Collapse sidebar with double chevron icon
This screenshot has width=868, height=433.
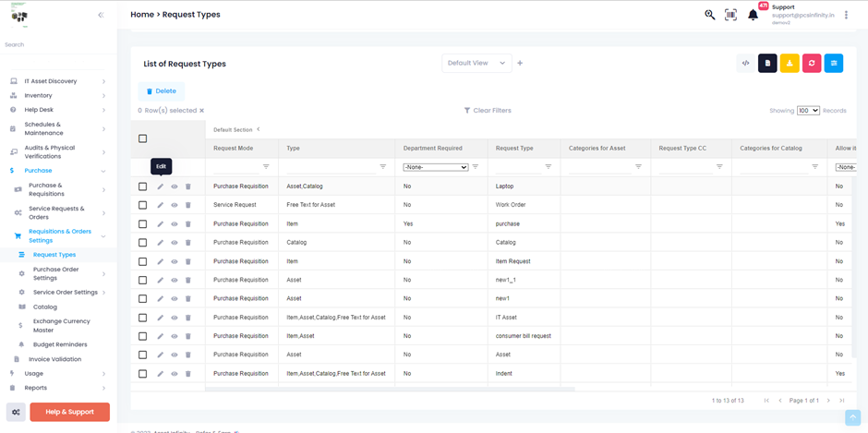[101, 15]
